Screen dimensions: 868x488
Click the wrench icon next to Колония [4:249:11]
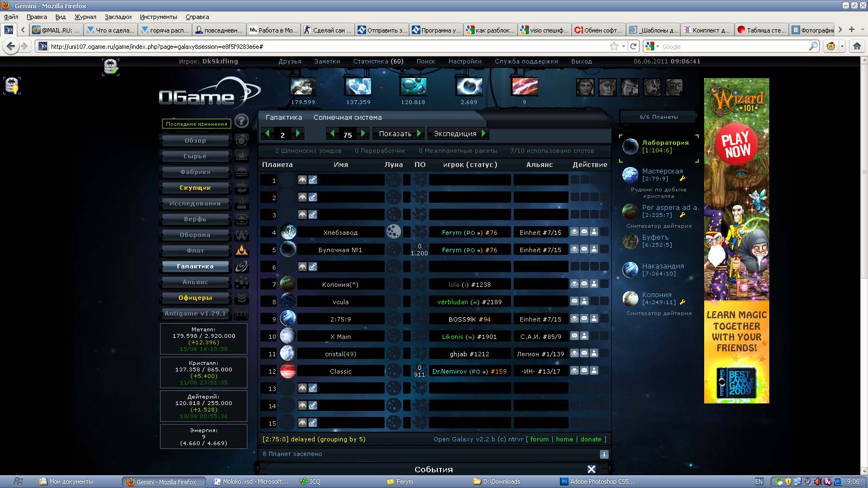(x=682, y=302)
